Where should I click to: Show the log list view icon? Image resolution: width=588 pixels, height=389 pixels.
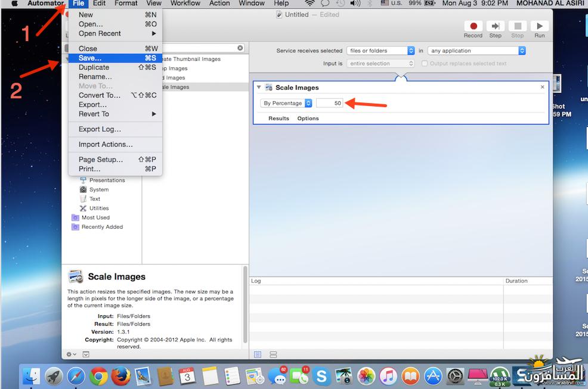click(258, 354)
